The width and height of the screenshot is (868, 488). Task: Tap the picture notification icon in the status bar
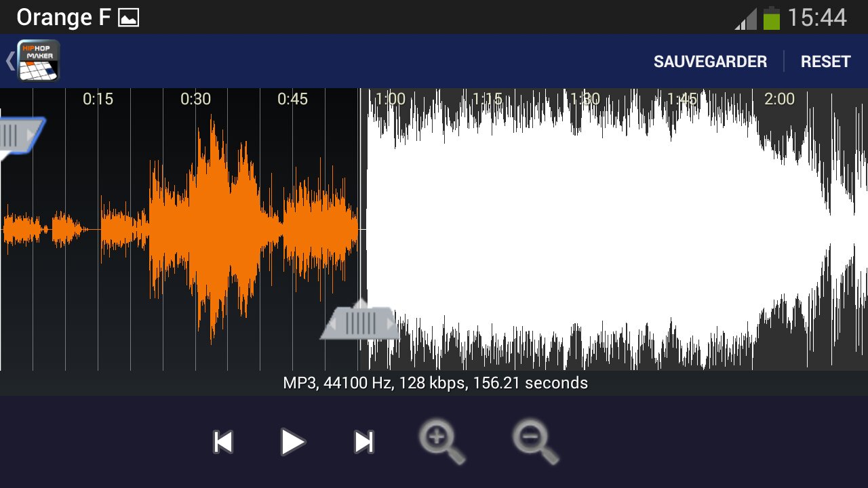point(129,18)
